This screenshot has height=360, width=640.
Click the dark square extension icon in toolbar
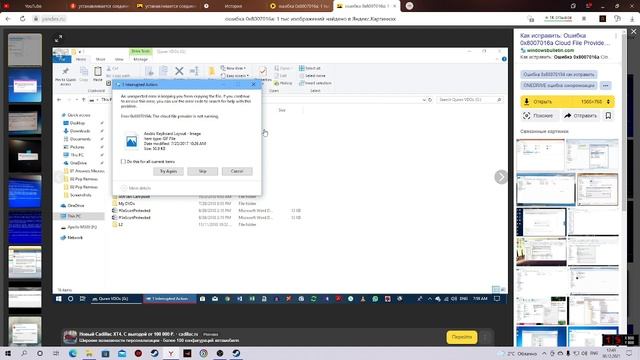tap(602, 19)
